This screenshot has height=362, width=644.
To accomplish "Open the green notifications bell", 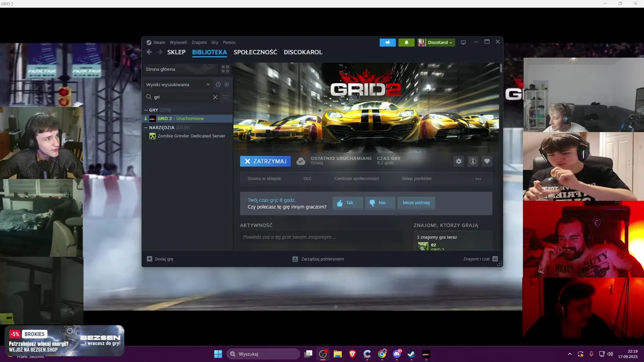I will point(407,42).
